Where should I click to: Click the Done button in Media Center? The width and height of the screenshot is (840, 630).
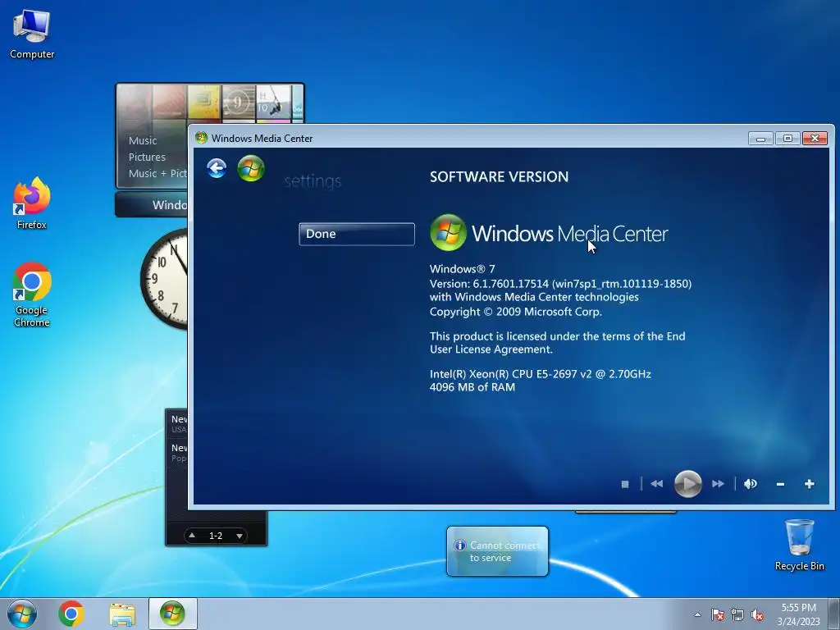[x=357, y=234]
